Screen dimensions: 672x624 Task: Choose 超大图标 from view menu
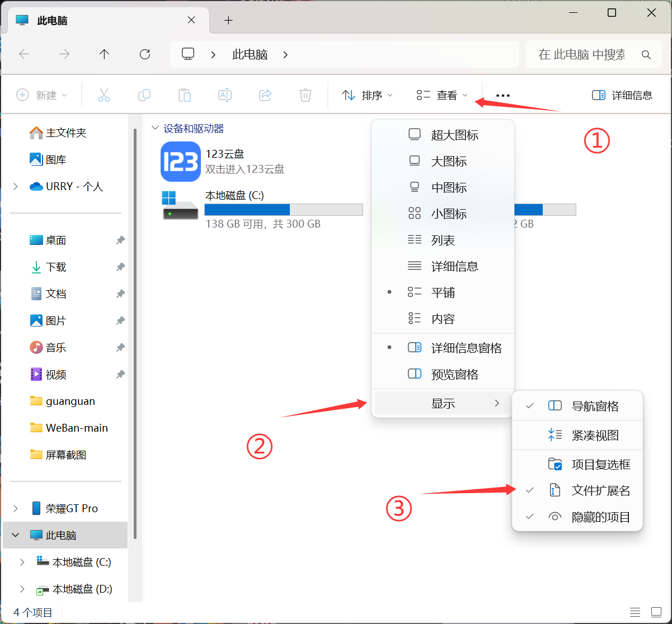coord(454,135)
